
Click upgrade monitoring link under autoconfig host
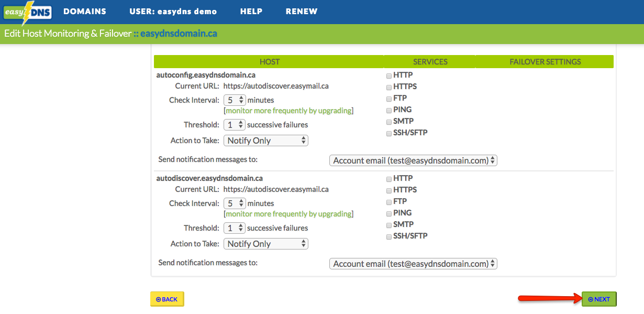click(288, 111)
